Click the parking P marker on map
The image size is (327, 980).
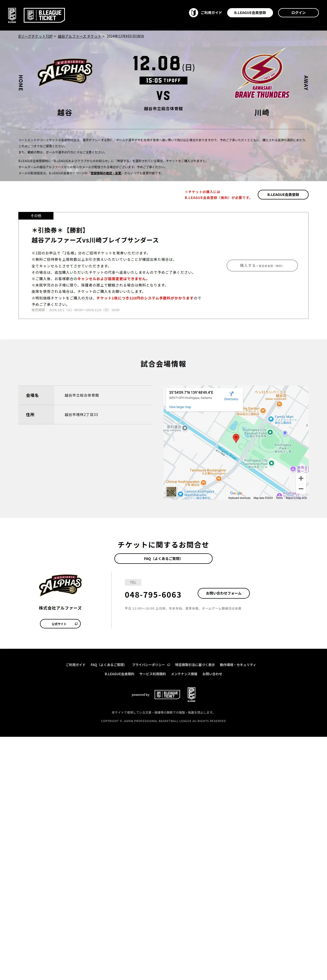[x=285, y=433]
